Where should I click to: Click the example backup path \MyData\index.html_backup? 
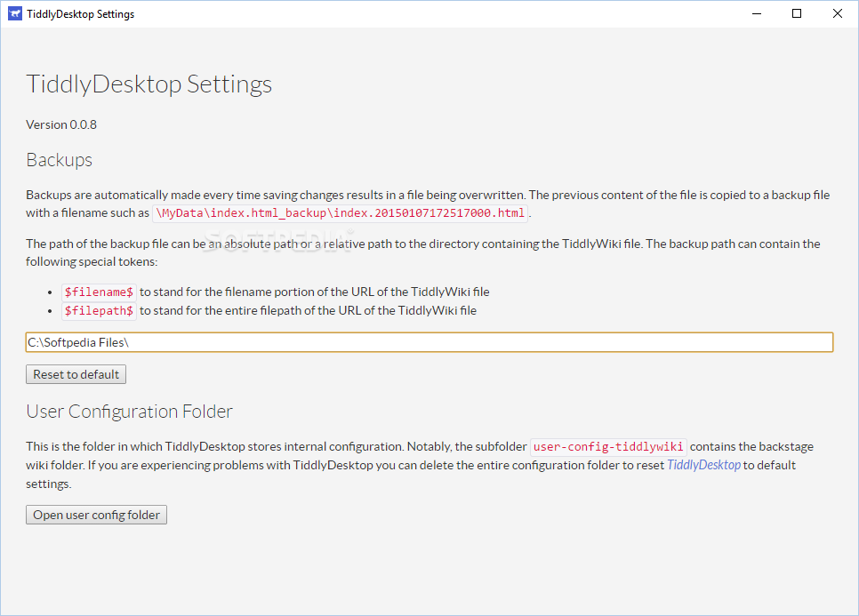[x=341, y=213]
